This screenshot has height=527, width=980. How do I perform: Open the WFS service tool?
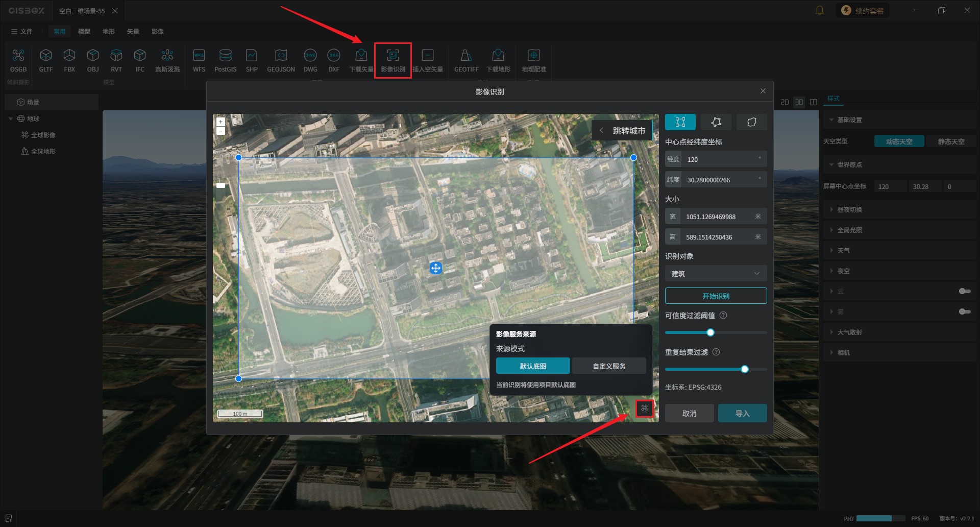pyautogui.click(x=199, y=60)
